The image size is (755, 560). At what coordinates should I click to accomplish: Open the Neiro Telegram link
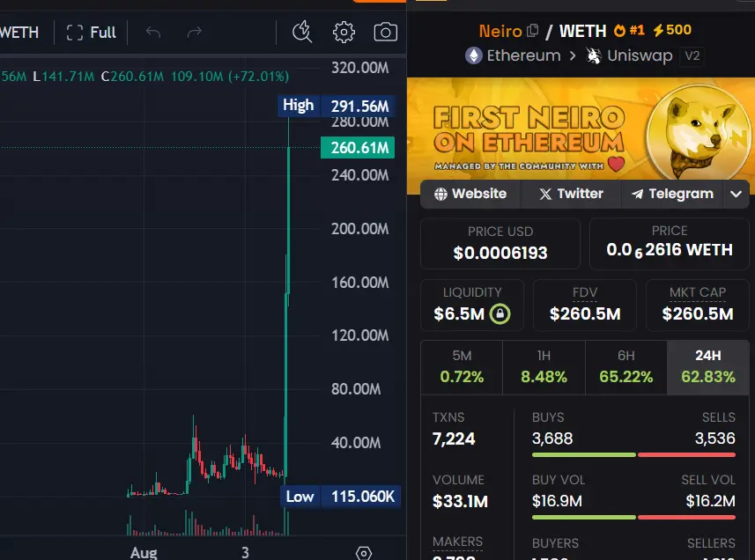tap(673, 194)
